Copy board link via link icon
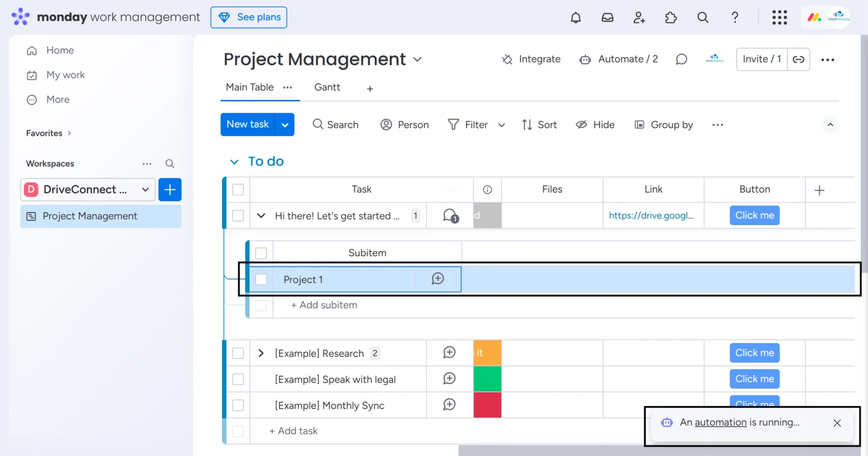Screen dimensions: 868x456 (x=799, y=59)
